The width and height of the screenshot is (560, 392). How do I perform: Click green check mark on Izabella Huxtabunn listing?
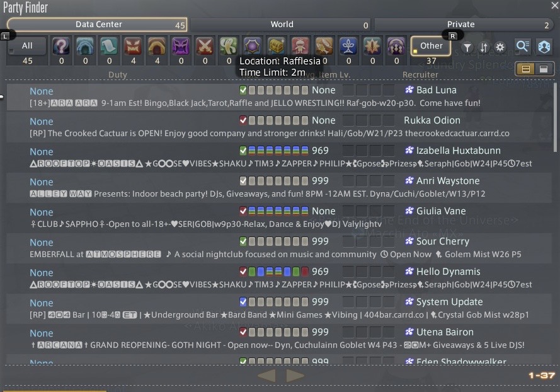pyautogui.click(x=243, y=151)
